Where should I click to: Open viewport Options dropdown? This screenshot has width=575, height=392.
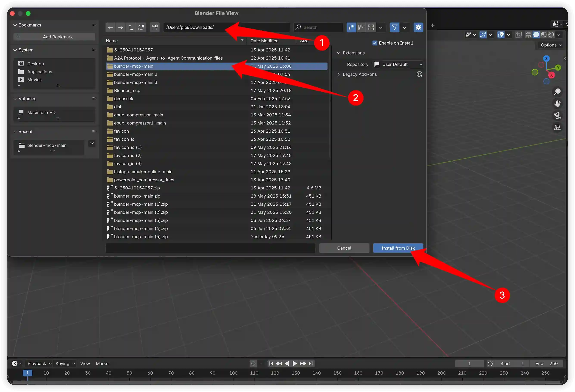[551, 45]
